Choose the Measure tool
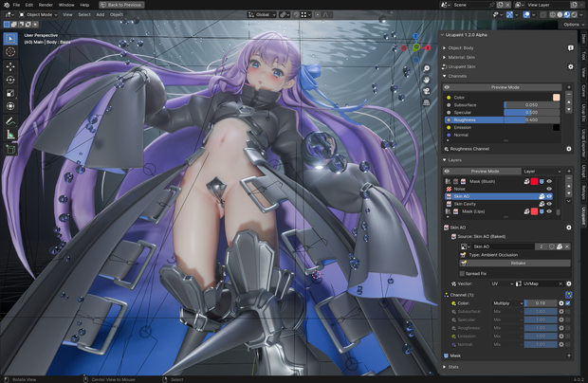 (x=10, y=135)
